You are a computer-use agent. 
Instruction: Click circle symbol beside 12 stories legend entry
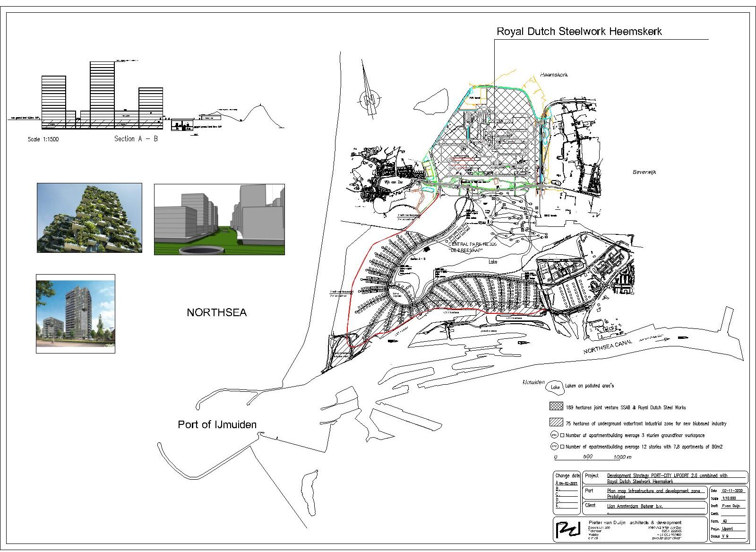pyautogui.click(x=554, y=447)
